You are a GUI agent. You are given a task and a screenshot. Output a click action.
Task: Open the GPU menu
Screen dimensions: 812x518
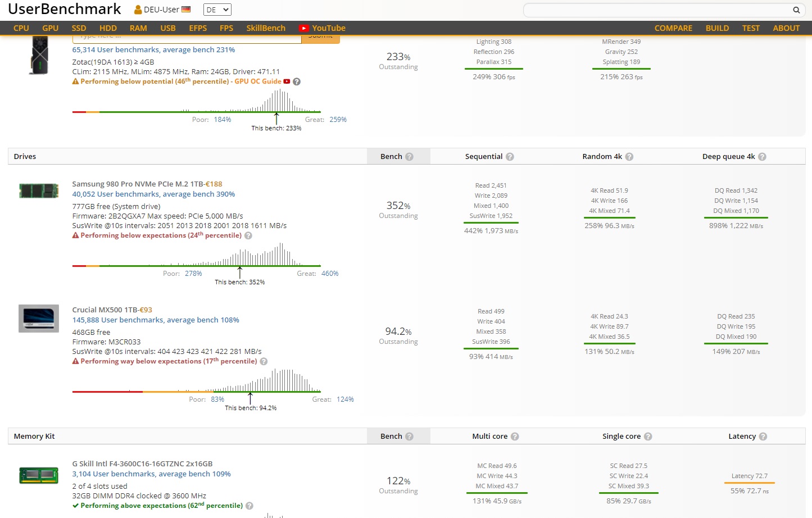pos(51,28)
